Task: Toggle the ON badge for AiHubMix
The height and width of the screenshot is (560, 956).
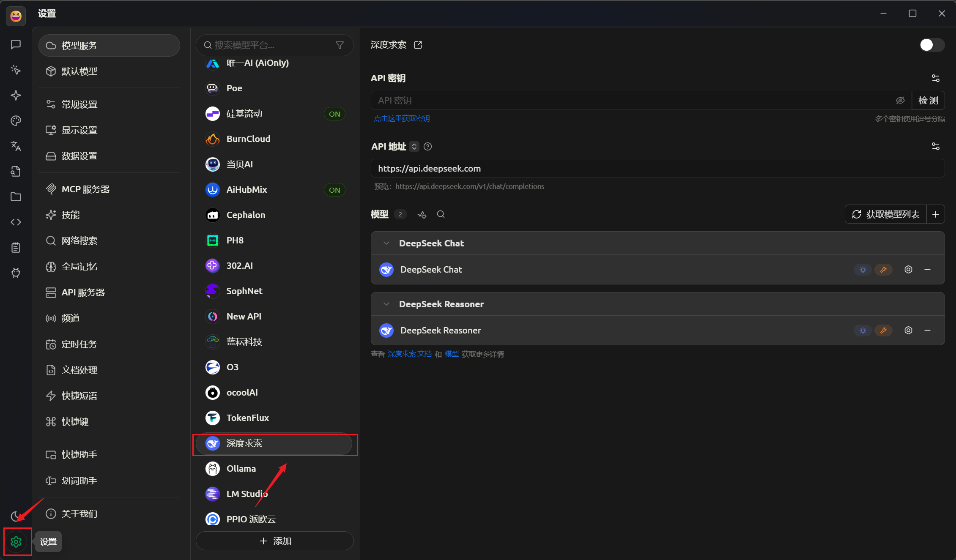Action: [x=334, y=190]
